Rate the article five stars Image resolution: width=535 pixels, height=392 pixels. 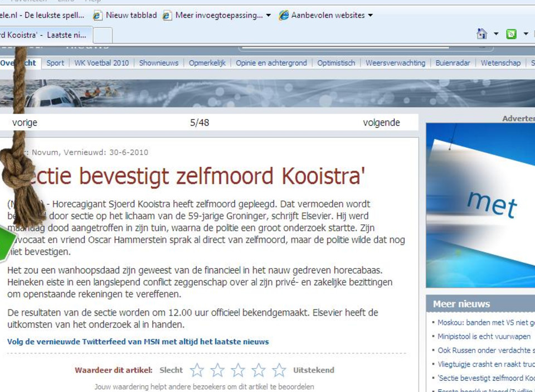point(279,370)
